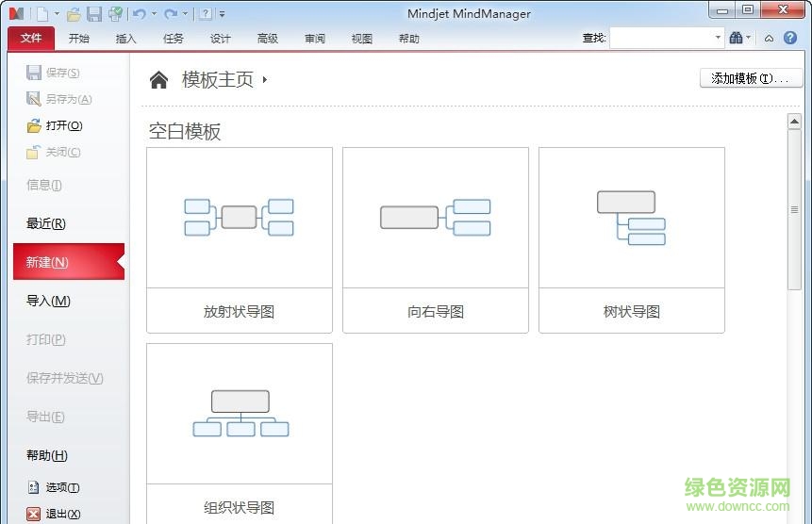Image resolution: width=812 pixels, height=524 pixels.
Task: Switch to the 帮助 ribbon tab
Action: coord(408,39)
